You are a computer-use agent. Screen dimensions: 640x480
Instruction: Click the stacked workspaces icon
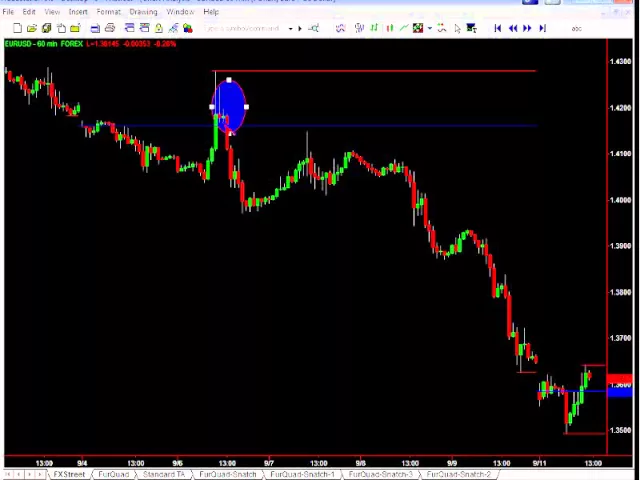click(x=47, y=28)
